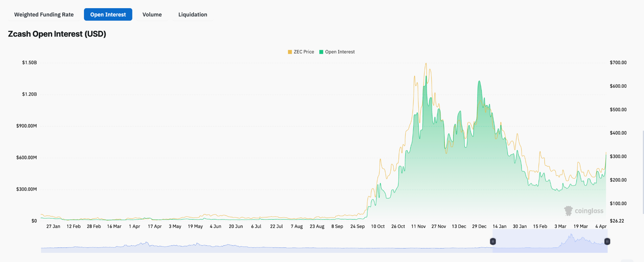Click the coinglass watermark logo icon

point(568,211)
